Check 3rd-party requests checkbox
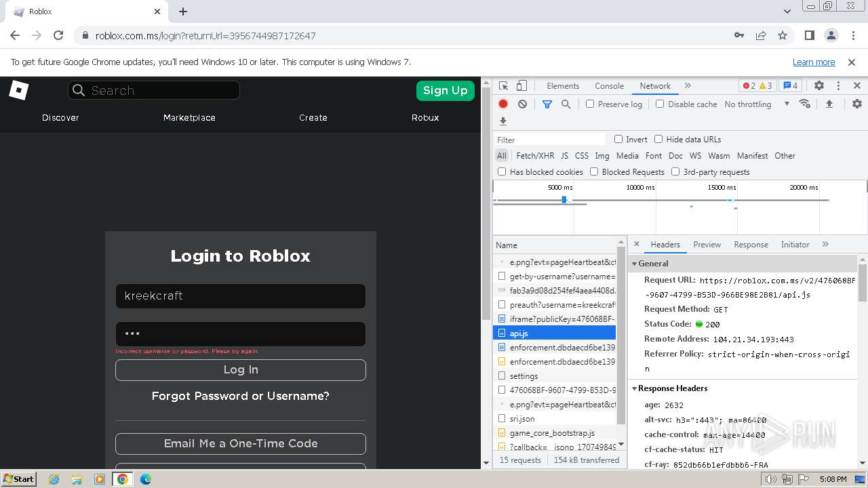Screen dimensions: 868x488 click(675, 171)
